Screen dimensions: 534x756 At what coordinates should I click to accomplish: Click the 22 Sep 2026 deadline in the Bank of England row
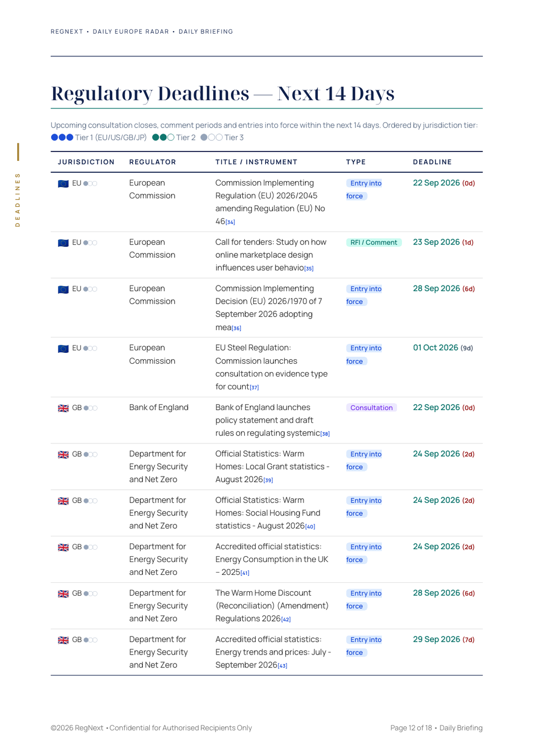point(444,407)
